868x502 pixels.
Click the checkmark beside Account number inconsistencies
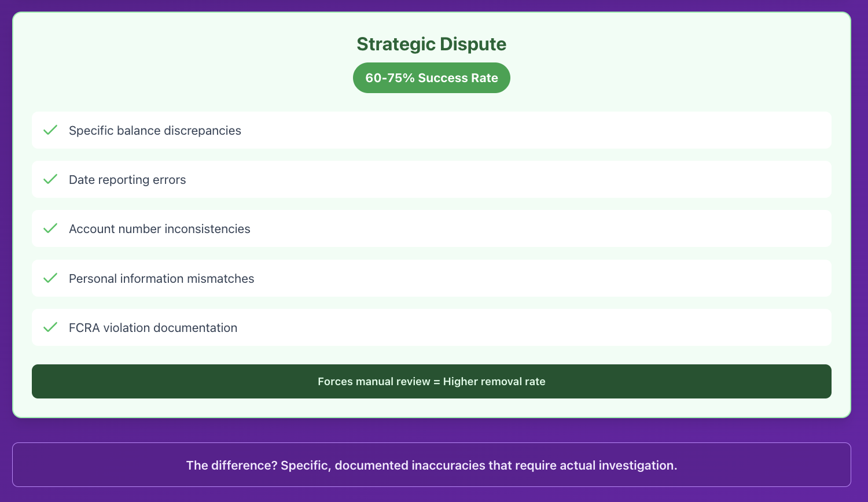click(50, 228)
